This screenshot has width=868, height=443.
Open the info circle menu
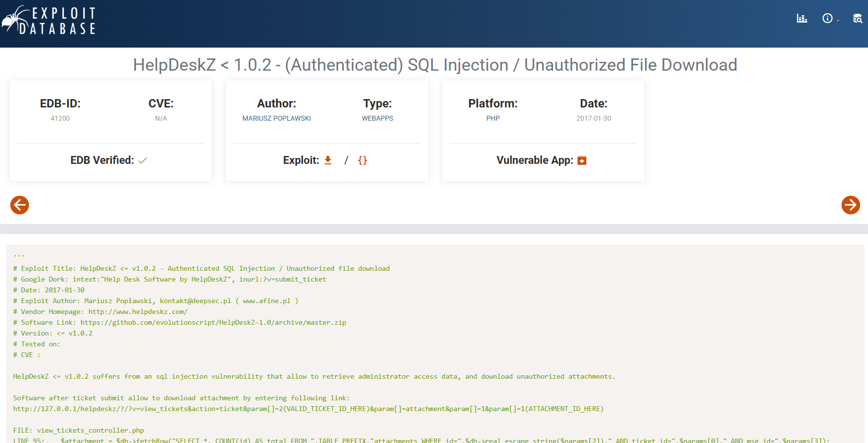[827, 19]
